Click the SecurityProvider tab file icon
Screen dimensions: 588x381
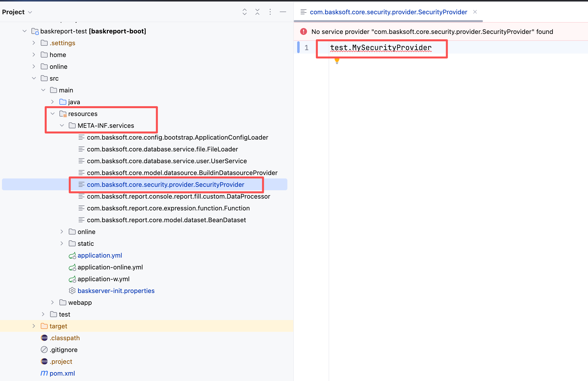(303, 12)
